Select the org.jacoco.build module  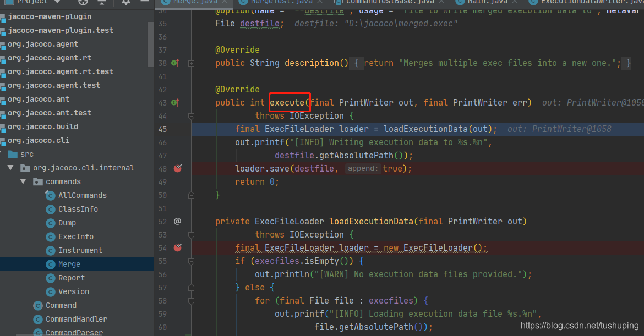click(43, 127)
